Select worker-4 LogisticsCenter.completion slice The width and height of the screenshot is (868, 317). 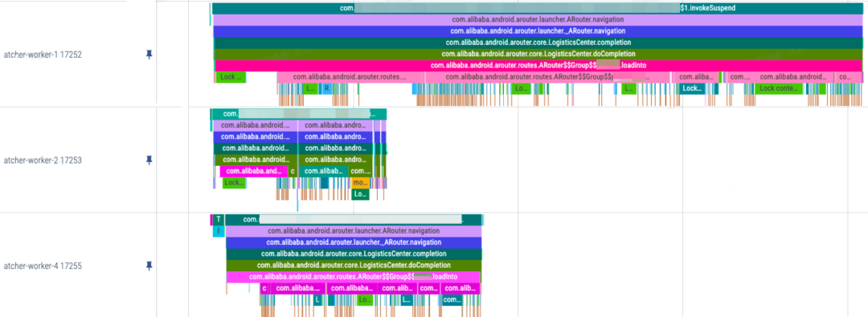pyautogui.click(x=353, y=254)
